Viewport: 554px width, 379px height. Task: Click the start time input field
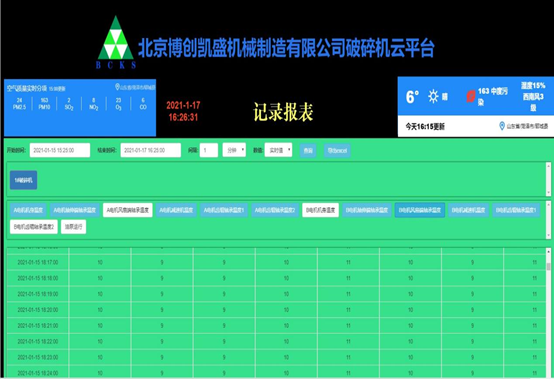(60, 150)
